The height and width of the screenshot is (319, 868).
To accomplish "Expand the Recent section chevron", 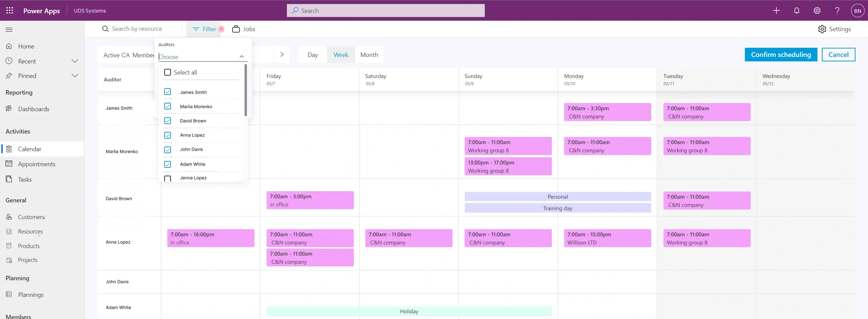I will (75, 61).
